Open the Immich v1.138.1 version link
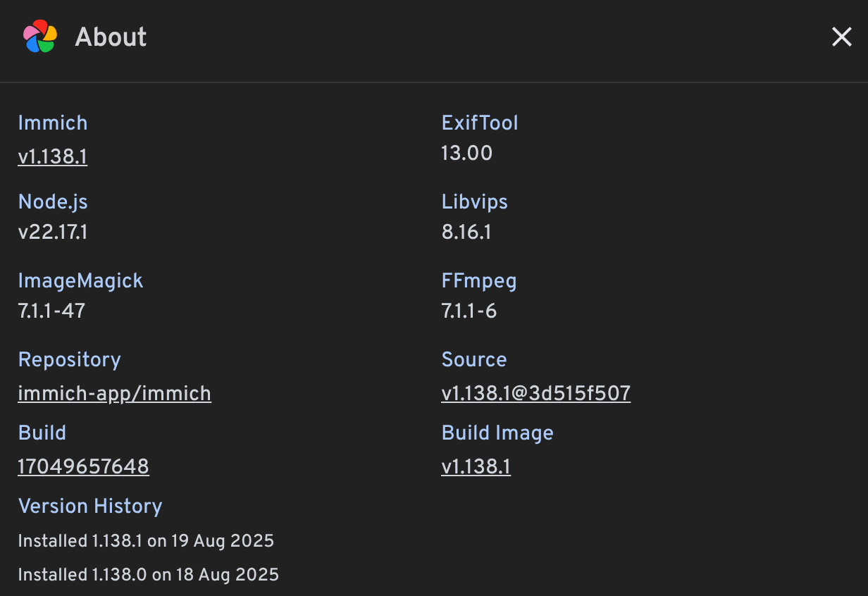Image resolution: width=868 pixels, height=596 pixels. coord(53,156)
